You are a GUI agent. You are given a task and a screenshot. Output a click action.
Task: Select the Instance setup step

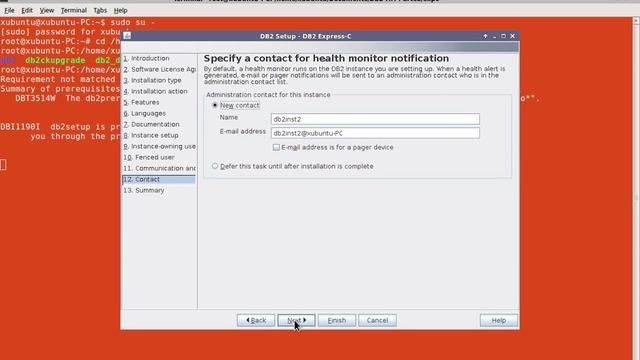pos(151,135)
